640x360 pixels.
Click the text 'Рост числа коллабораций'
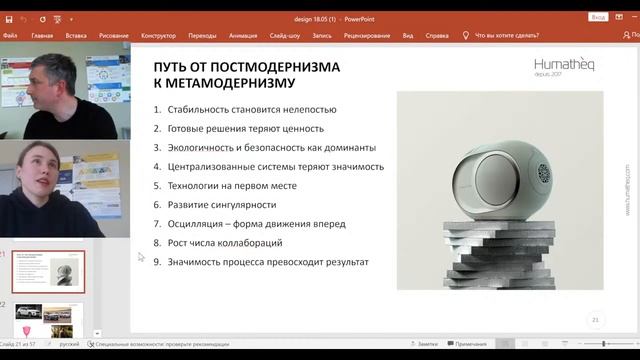(x=225, y=243)
